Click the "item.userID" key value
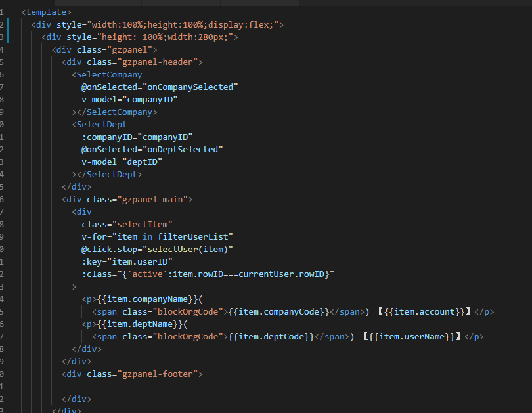Screen dimensions: 532x413 click(x=140, y=262)
